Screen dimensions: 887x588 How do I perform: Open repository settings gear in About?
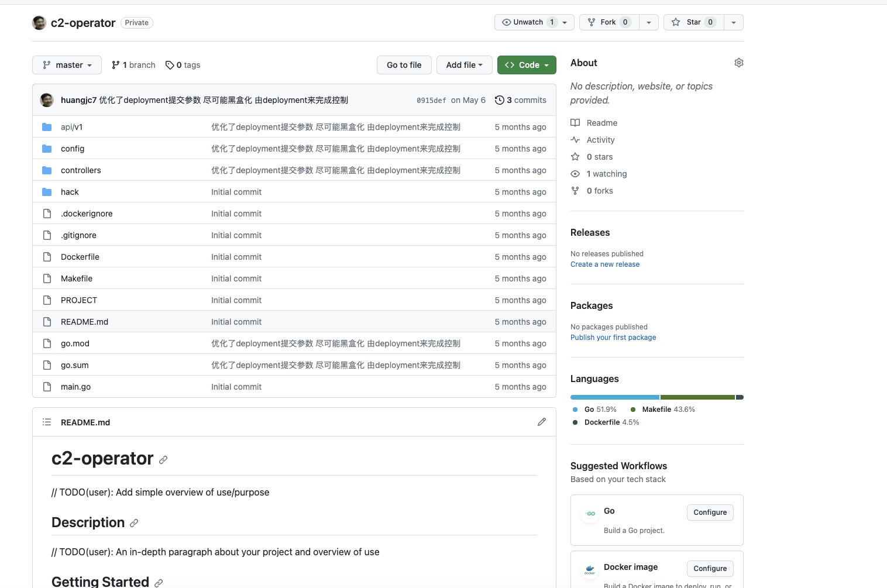click(x=738, y=63)
